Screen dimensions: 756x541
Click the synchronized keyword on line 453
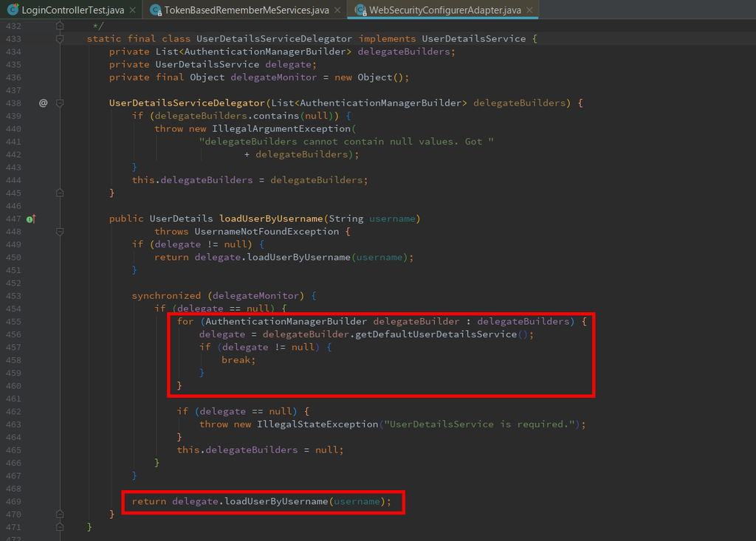166,295
